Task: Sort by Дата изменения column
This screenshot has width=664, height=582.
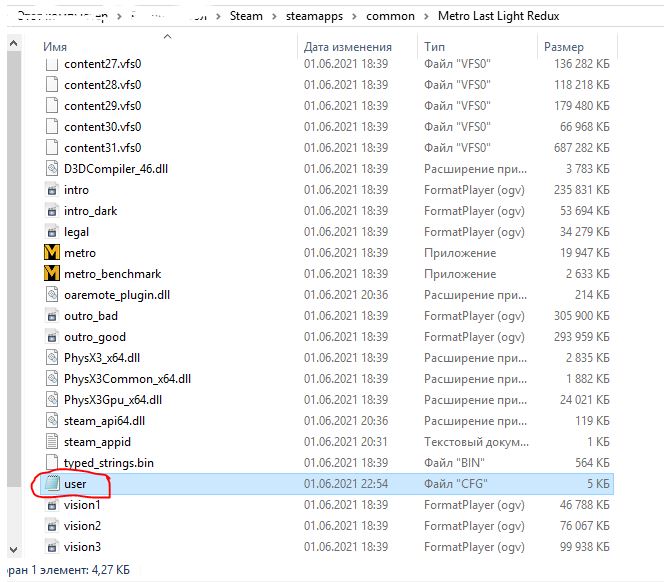Action: pos(347,47)
